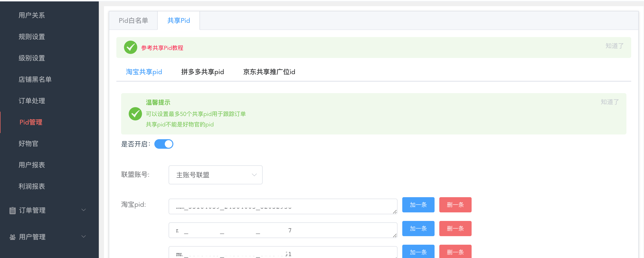Select the 拼多多共享pid tab
This screenshot has height=258, width=644.
point(202,72)
